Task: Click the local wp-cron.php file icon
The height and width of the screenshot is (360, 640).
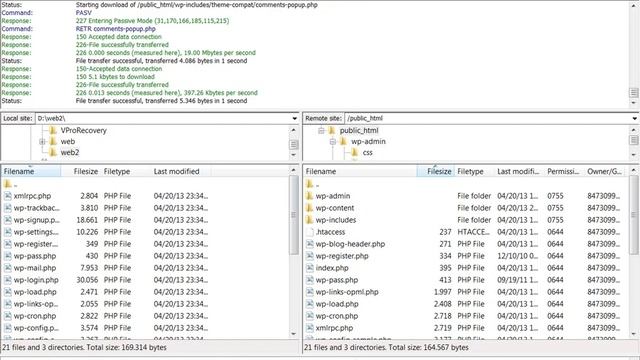Action: coord(7,316)
